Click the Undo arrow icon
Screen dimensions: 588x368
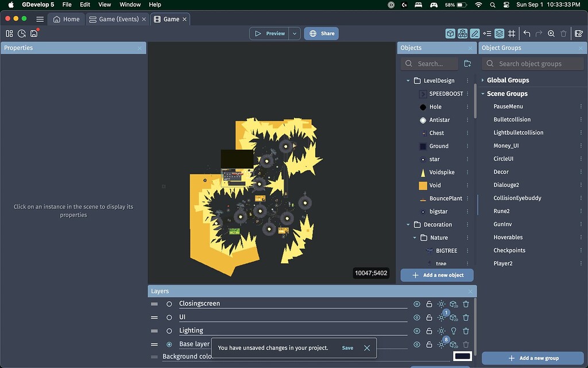tap(528, 33)
